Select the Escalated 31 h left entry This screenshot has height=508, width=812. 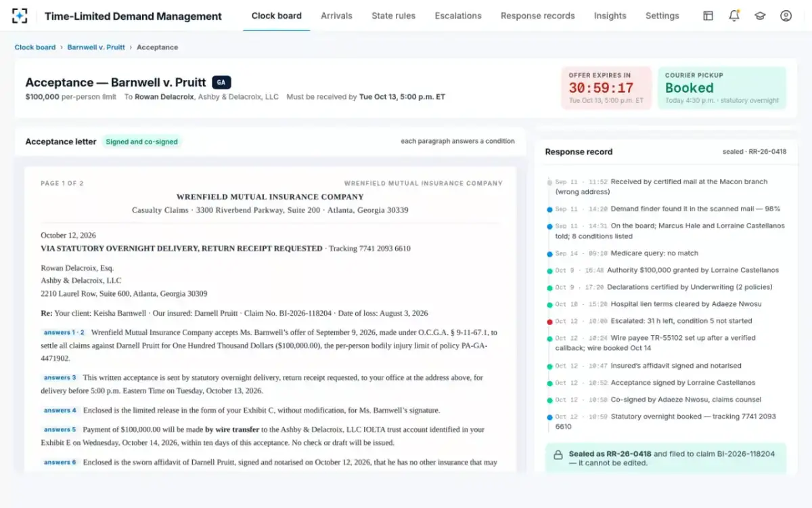tap(667, 321)
